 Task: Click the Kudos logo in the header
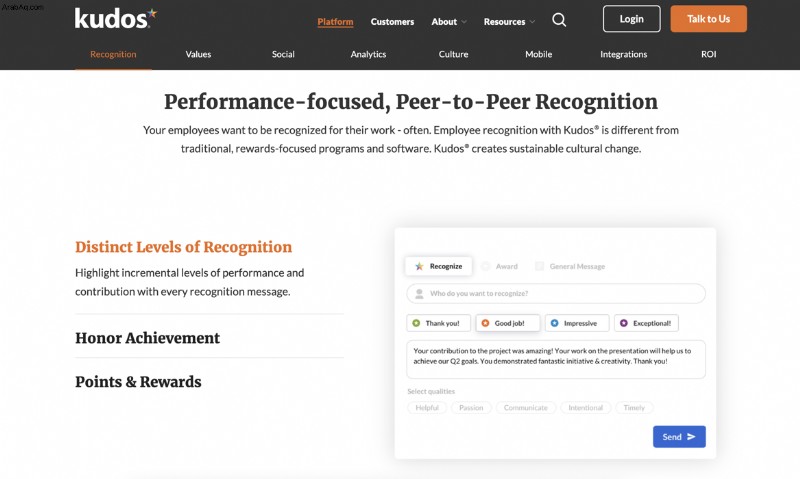click(x=116, y=18)
